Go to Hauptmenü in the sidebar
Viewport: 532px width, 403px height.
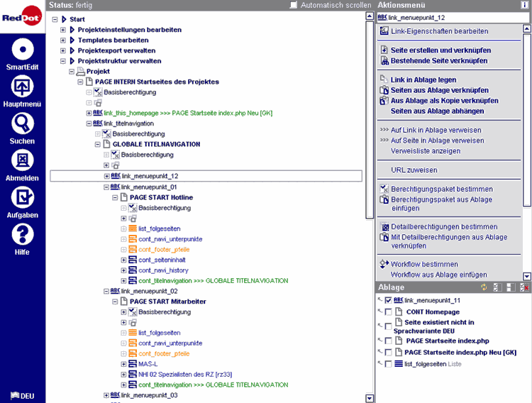point(22,87)
